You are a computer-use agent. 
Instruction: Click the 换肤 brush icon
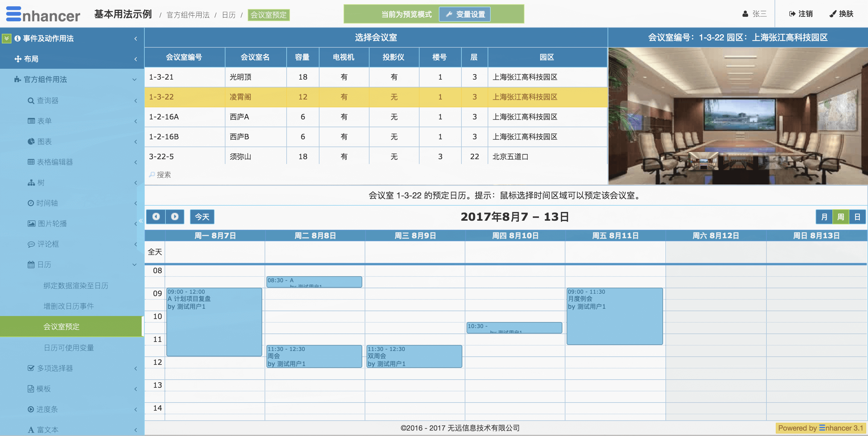[x=833, y=14]
